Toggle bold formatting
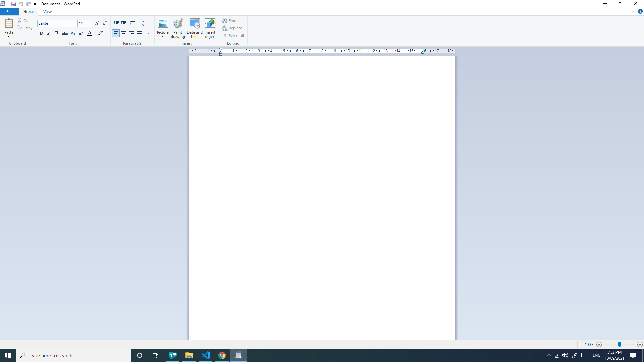The width and height of the screenshot is (644, 362). [41, 33]
